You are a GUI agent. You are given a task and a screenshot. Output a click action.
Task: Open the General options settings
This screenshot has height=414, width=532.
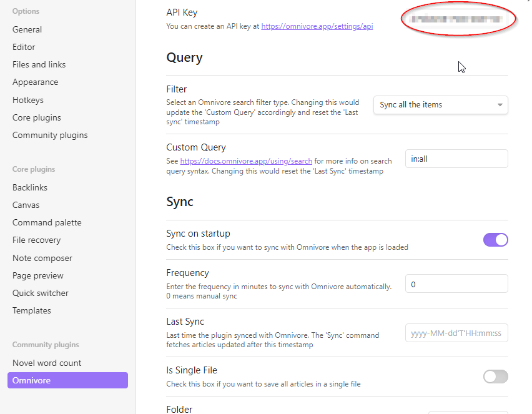click(27, 29)
